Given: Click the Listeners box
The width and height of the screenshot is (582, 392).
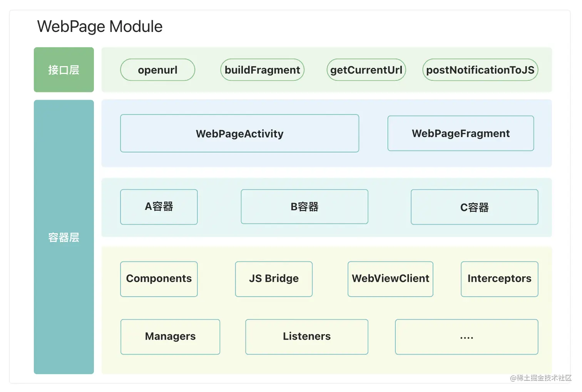Looking at the screenshot, I should (x=306, y=337).
